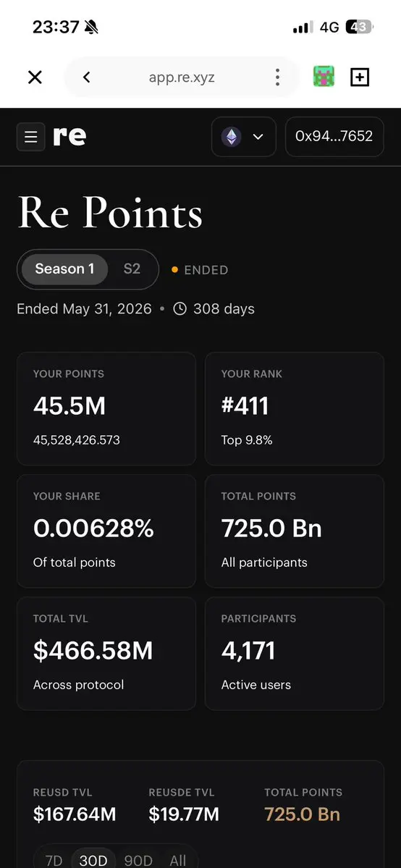Tap the new tab plus icon
The height and width of the screenshot is (868, 401).
(x=360, y=77)
